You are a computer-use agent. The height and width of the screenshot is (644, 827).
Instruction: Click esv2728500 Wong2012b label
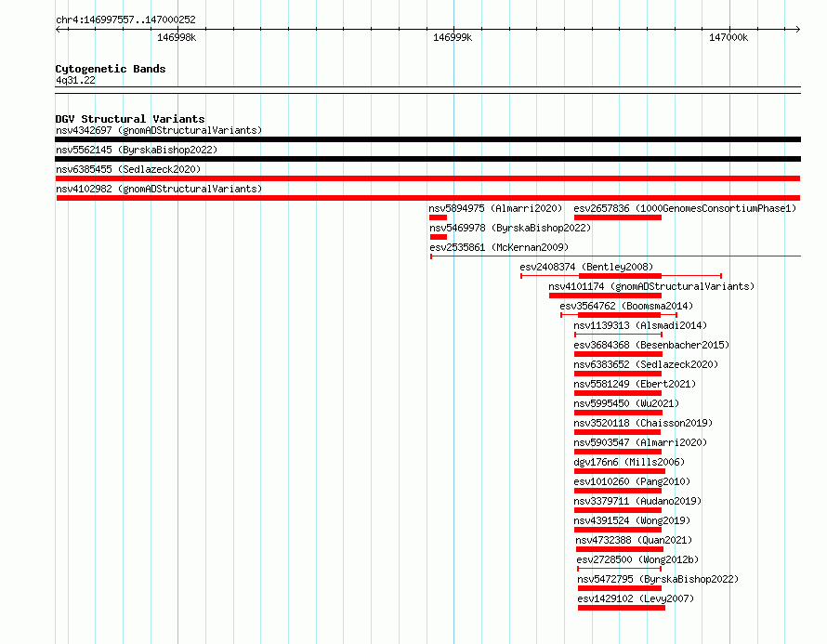637,559
